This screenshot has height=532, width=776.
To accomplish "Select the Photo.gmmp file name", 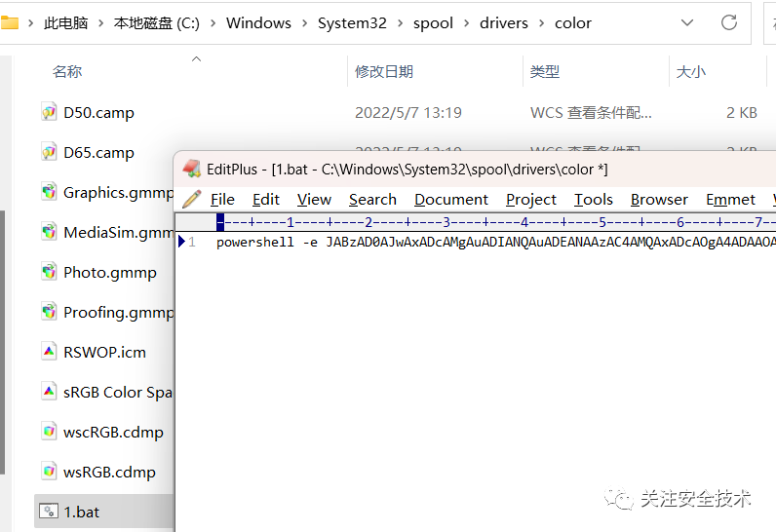I will (x=110, y=273).
